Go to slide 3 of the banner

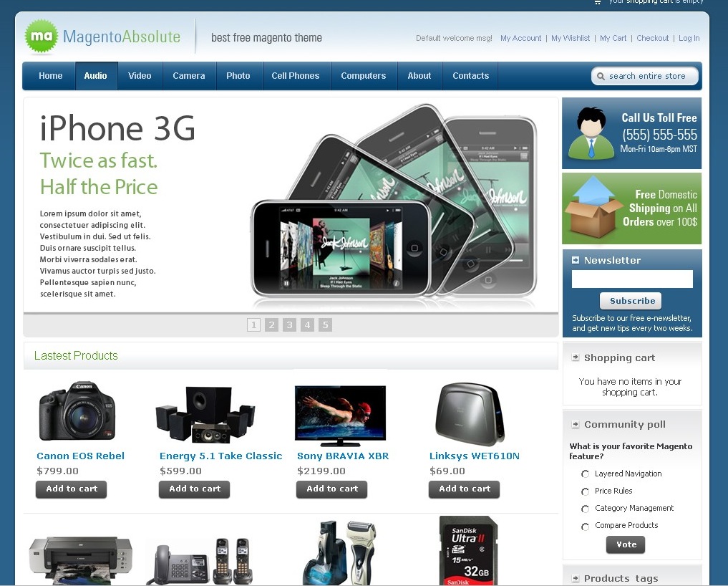pos(289,325)
